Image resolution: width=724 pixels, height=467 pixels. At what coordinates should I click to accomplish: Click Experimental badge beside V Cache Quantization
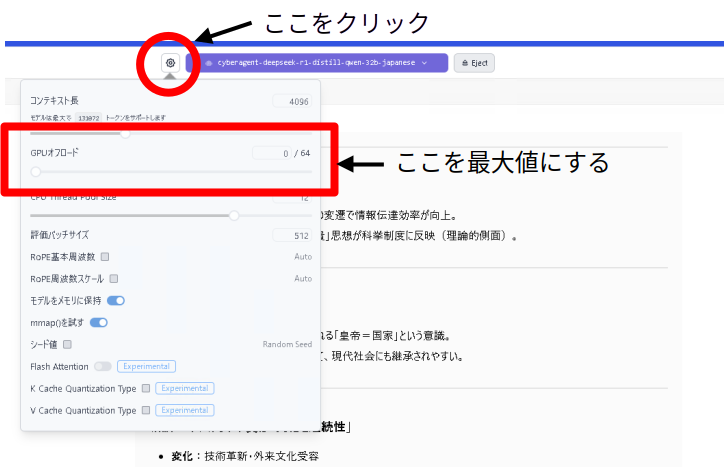tap(185, 410)
